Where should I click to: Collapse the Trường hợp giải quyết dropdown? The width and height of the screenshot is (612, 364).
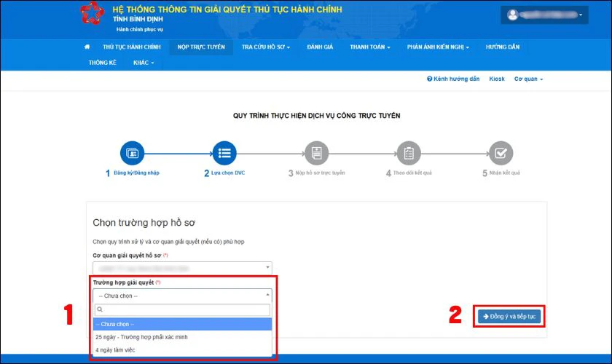[x=182, y=296]
